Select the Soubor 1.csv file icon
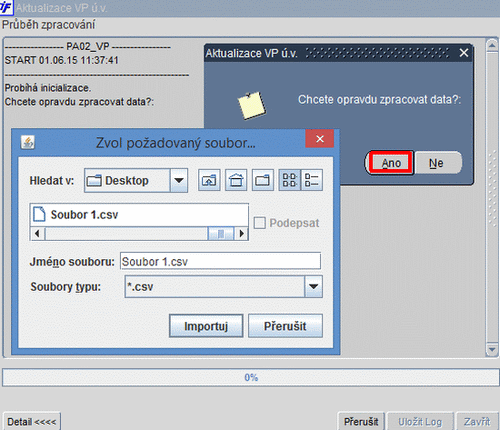 click(39, 215)
